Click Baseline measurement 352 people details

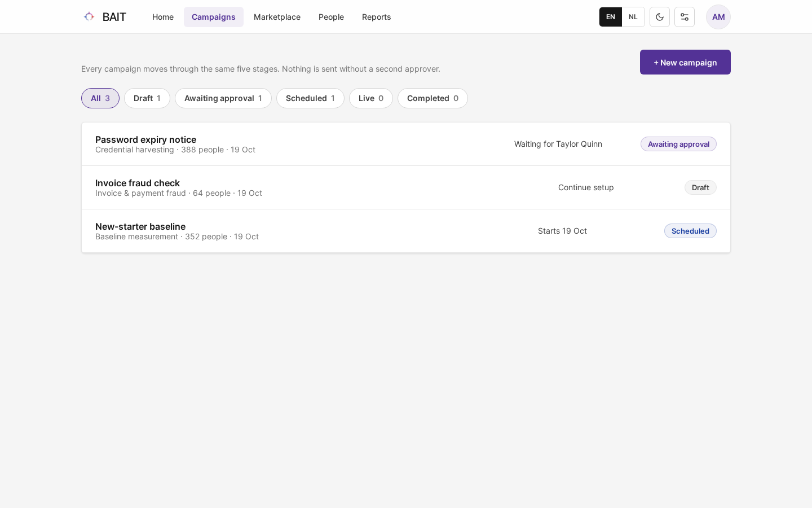(177, 237)
